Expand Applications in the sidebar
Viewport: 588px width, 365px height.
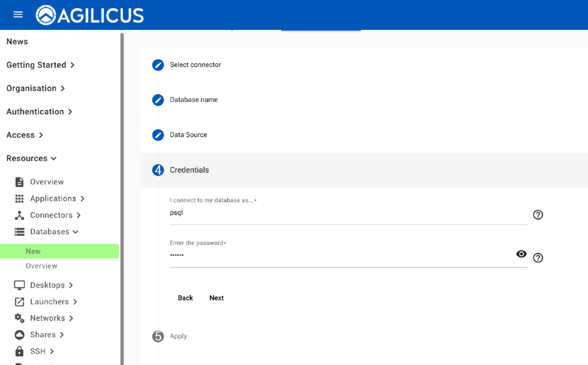(53, 199)
